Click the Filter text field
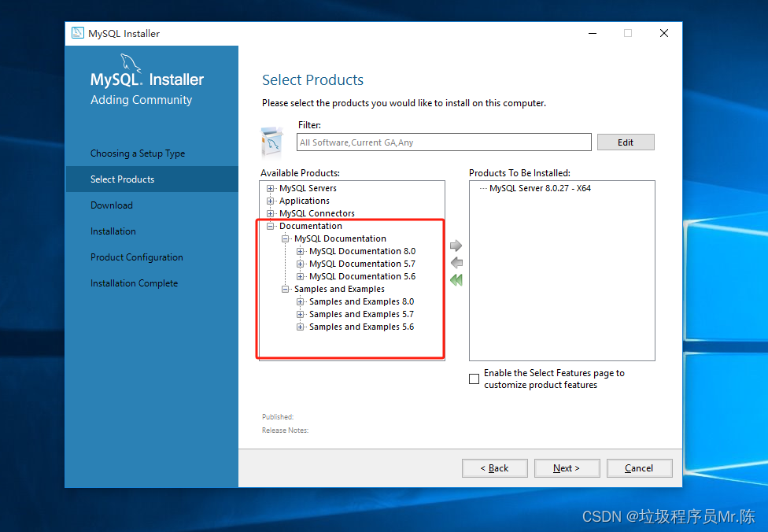The height and width of the screenshot is (532, 768). [x=444, y=142]
